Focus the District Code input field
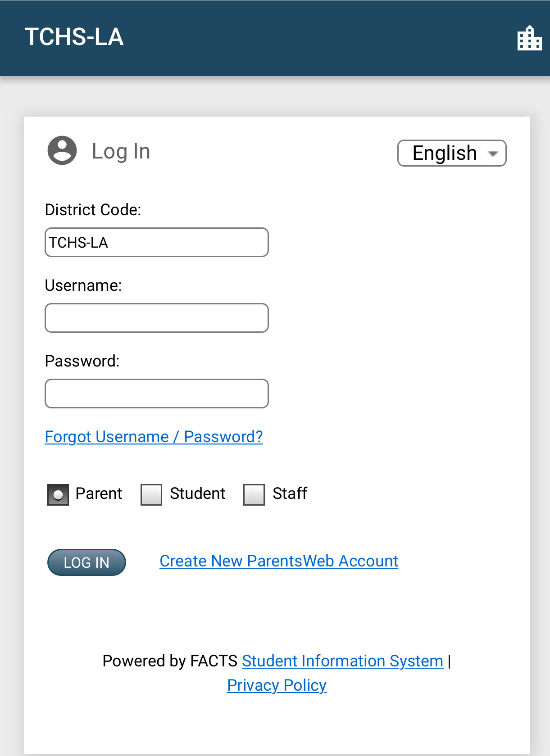Viewport: 550px width, 756px height. [x=157, y=242]
